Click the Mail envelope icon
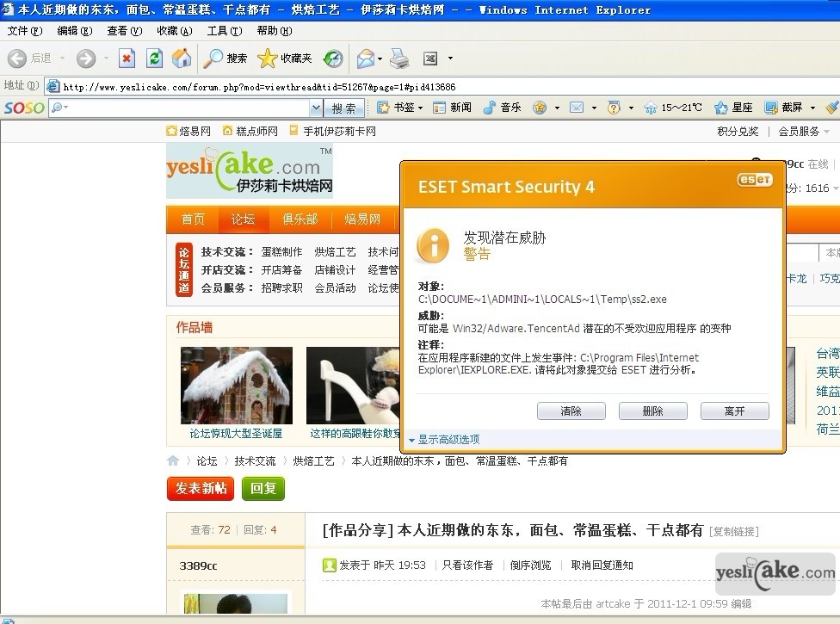840x624 pixels. [366, 58]
